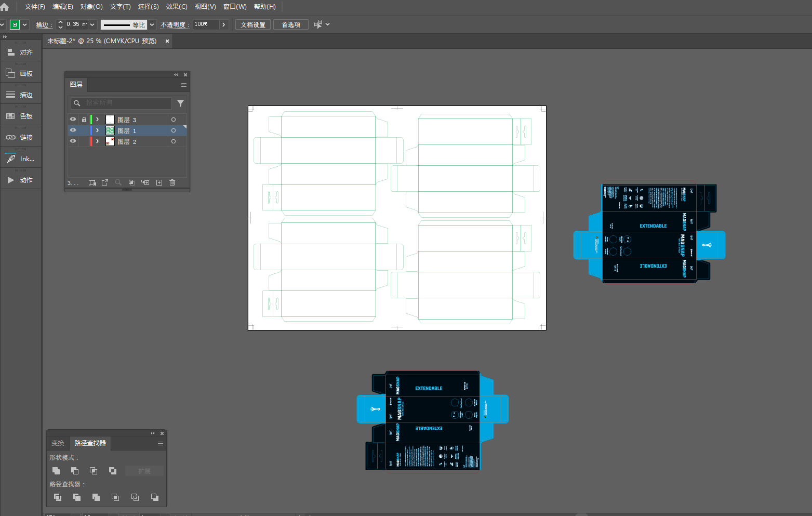The height and width of the screenshot is (516, 812).
Task: Open the 文件(F) menu
Action: coord(35,7)
